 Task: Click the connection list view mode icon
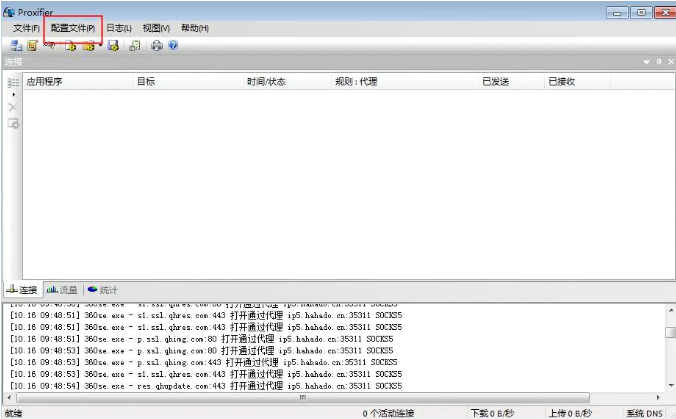pyautogui.click(x=13, y=82)
